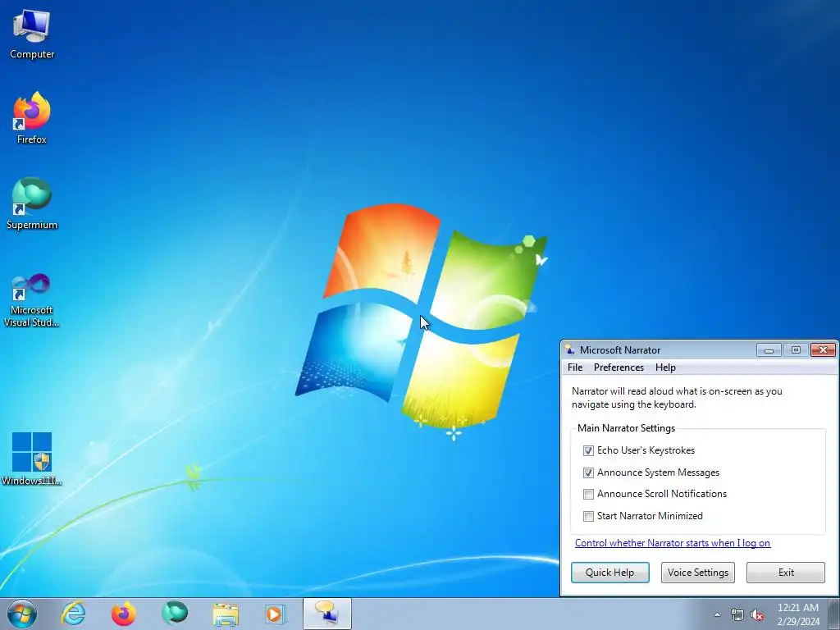840x630 pixels.
Task: Open the Windows Start menu orb
Action: [x=22, y=614]
